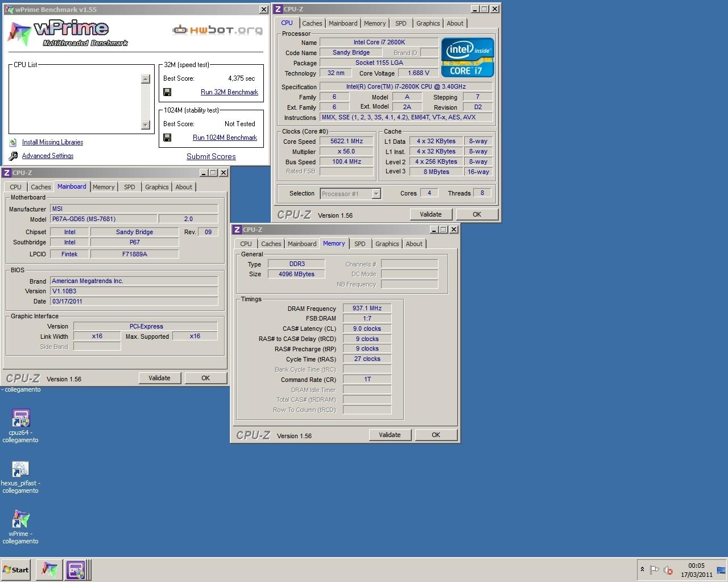Select the wPrime desktop shortcut icon
Viewport: 728px width, 582px height.
20,519
